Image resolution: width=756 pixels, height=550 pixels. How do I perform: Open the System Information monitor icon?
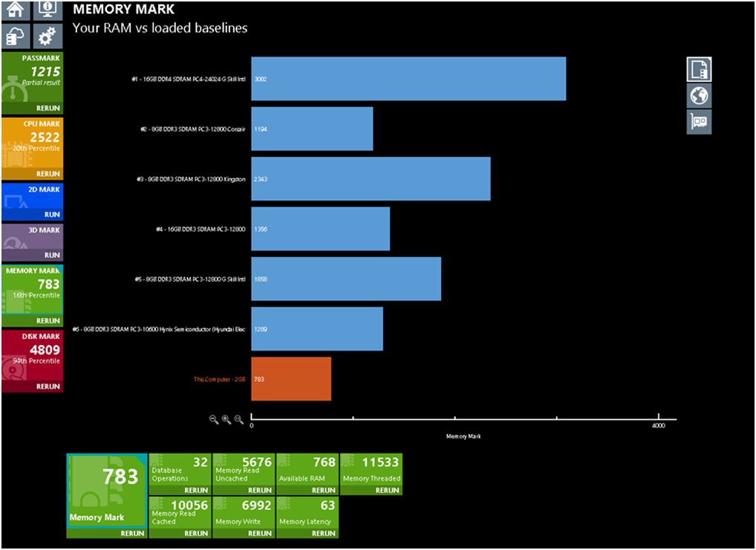[x=48, y=10]
